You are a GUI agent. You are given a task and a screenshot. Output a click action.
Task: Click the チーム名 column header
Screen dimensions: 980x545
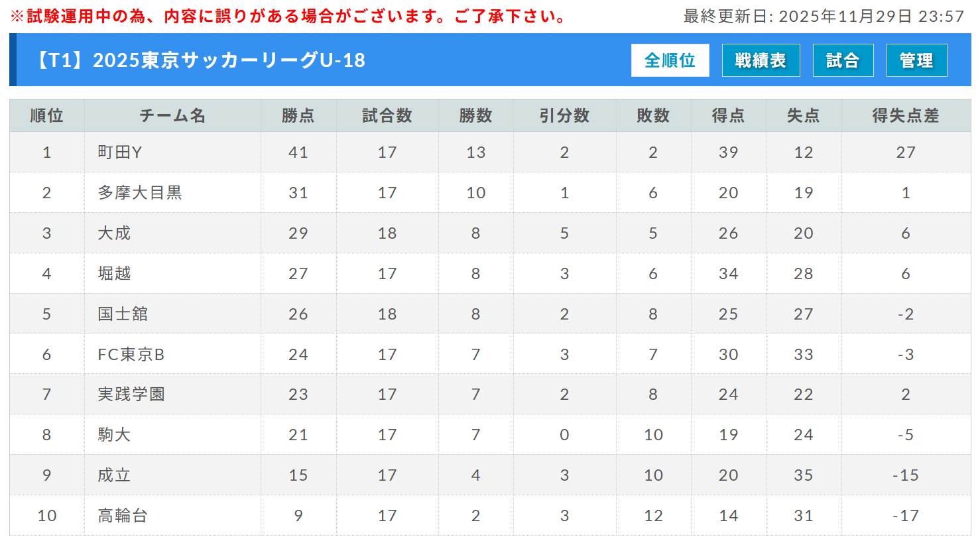pyautogui.click(x=172, y=116)
